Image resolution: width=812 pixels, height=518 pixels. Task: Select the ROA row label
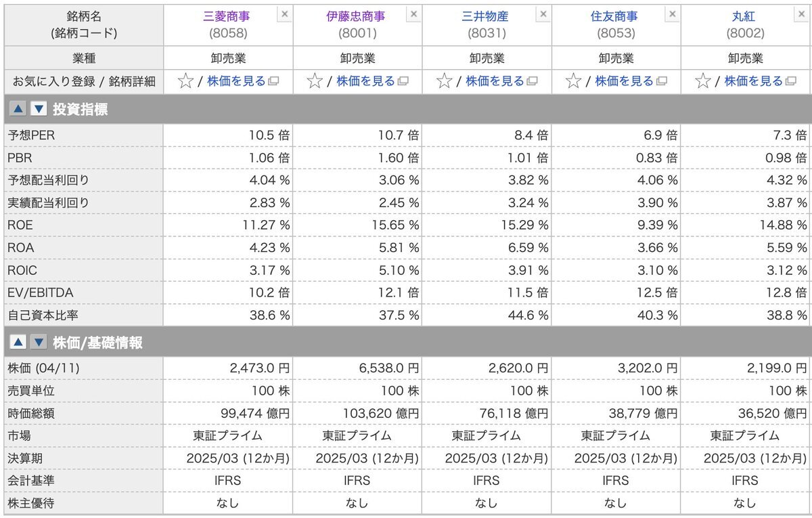pyautogui.click(x=20, y=248)
